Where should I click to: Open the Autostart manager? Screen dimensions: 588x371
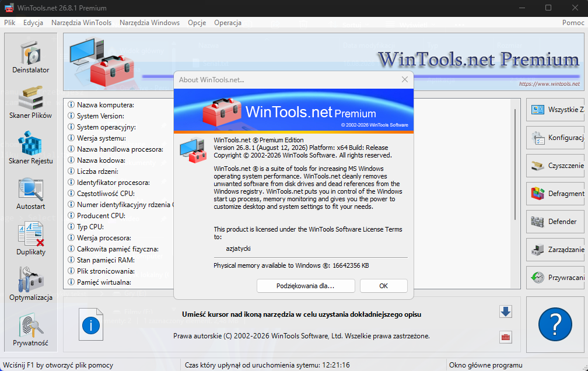pyautogui.click(x=31, y=193)
